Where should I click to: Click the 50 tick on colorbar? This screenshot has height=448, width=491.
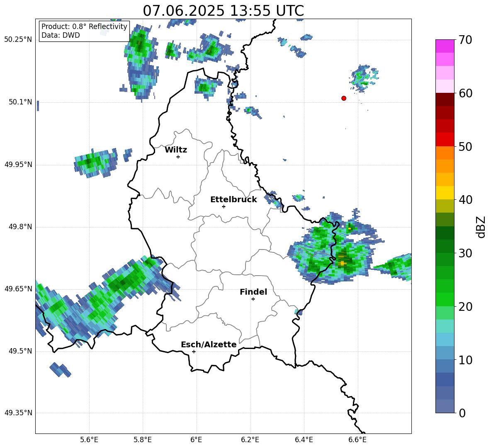click(465, 147)
